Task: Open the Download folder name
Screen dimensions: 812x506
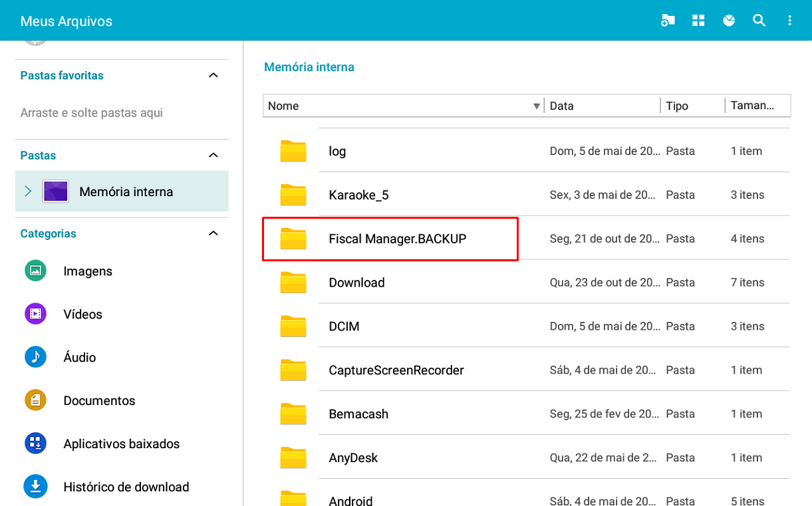Action: [x=356, y=283]
